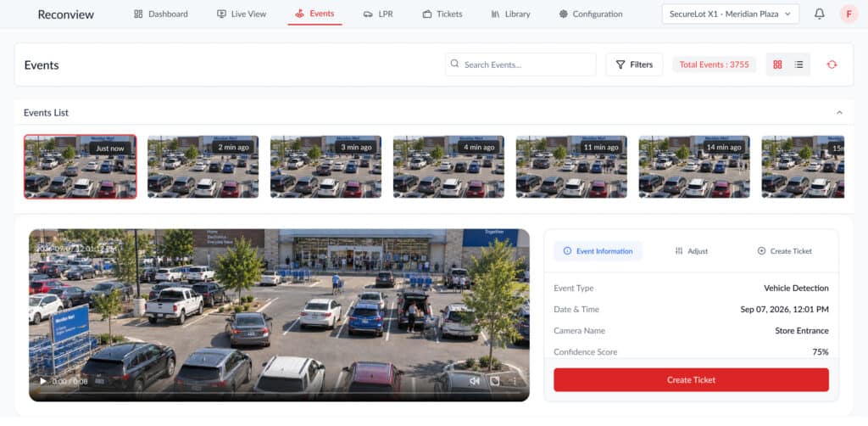Click the Reconview logo
The image size is (868, 426).
66,14
